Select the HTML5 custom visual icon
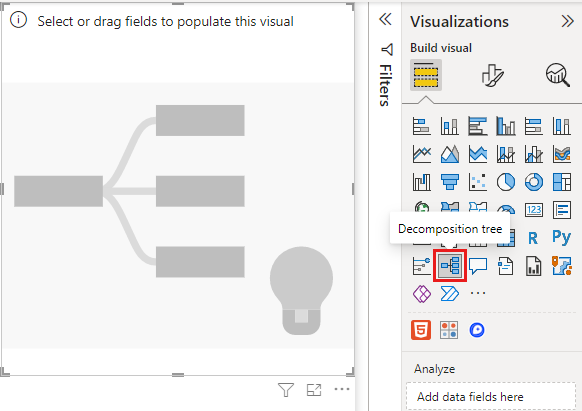Viewport: 582px width, 411px height. [x=421, y=330]
